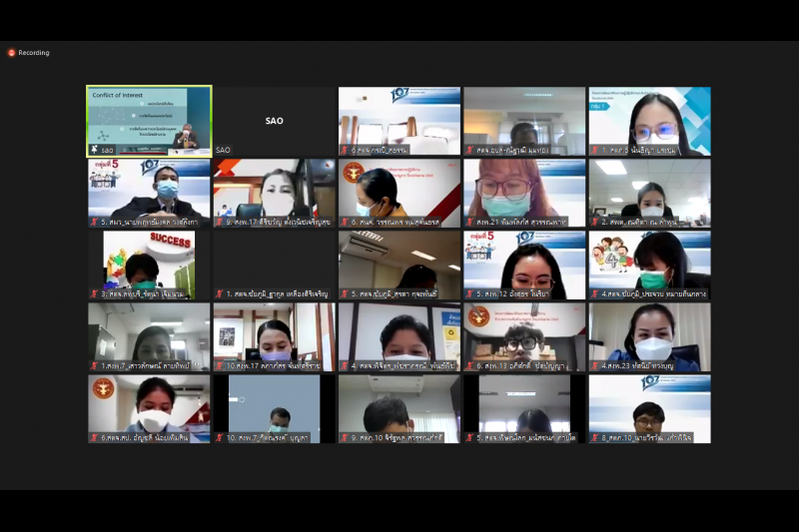
Task: Click the name label of 8.สตภ.10 participant
Action: pyautogui.click(x=655, y=438)
